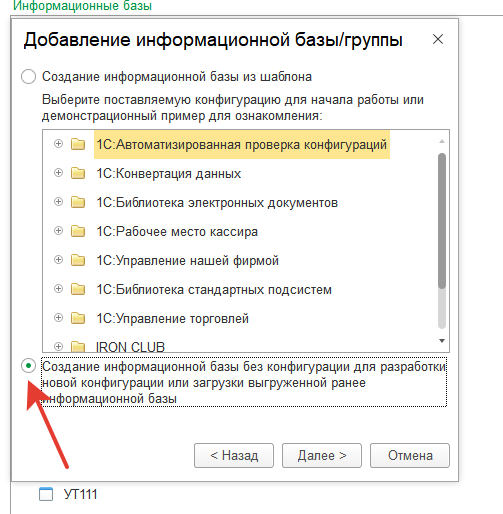Click the label 'Создание информационной базы без конфигурации'
This screenshot has width=503, height=514.
244,382
